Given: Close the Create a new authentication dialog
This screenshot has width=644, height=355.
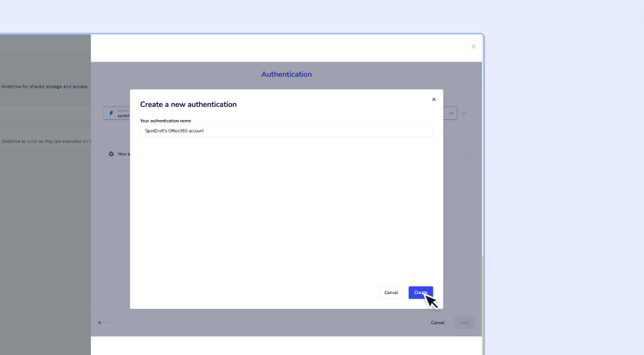Looking at the screenshot, I should click(x=433, y=99).
